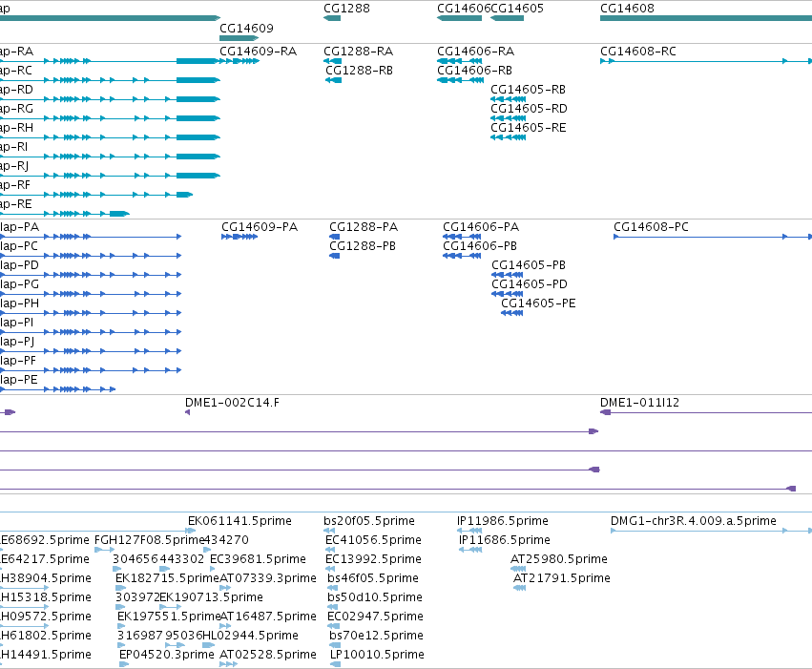Image resolution: width=812 pixels, height=669 pixels.
Task: Click the EC41056.5prime EST label
Action: pos(373,539)
